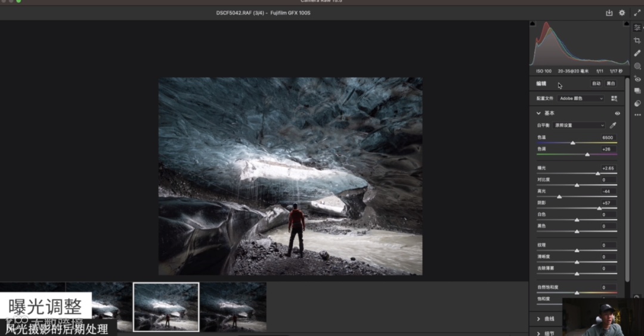Viewport: 644px width, 336px height.
Task: Toggle visibility eye of 基本 panel
Action: [617, 113]
